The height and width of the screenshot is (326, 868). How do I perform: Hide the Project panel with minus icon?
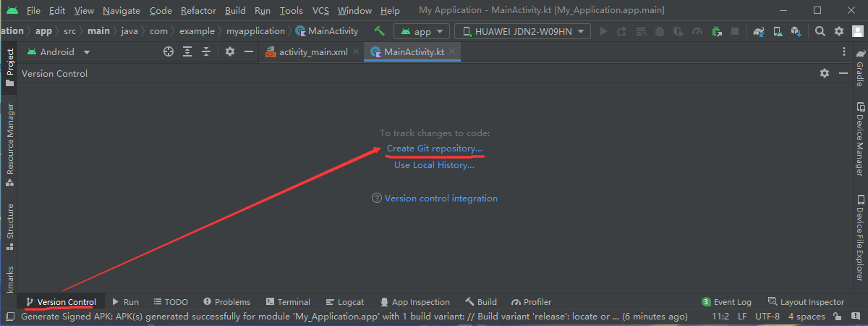point(249,51)
